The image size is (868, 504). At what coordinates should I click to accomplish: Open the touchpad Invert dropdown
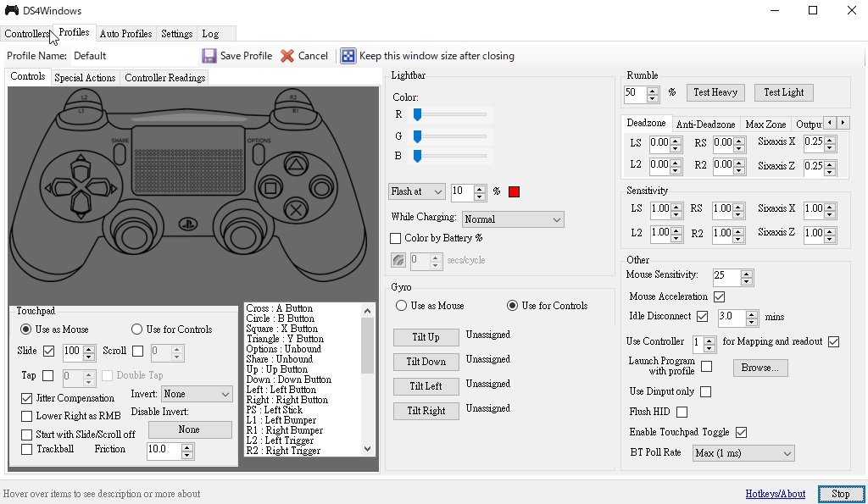(x=197, y=394)
